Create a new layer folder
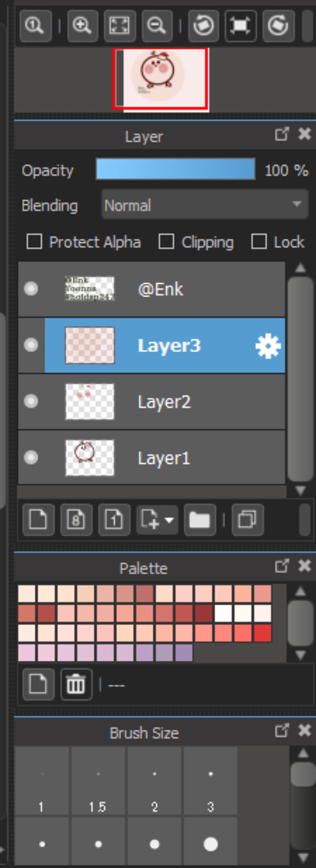 tap(200, 520)
